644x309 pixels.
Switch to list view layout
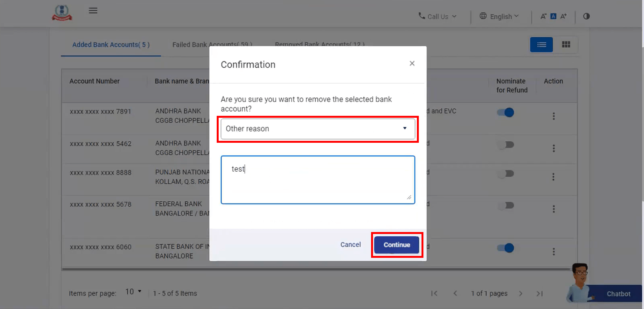point(541,45)
